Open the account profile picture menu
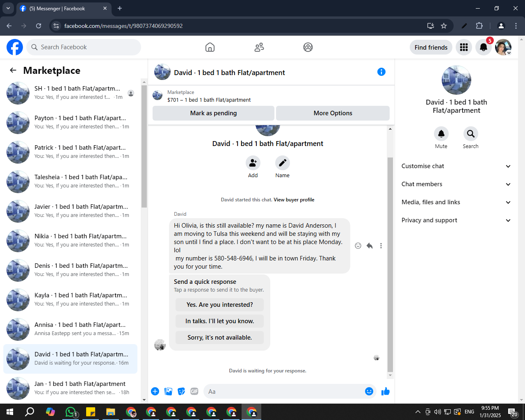Screen dimensions: 525x420 [503, 47]
